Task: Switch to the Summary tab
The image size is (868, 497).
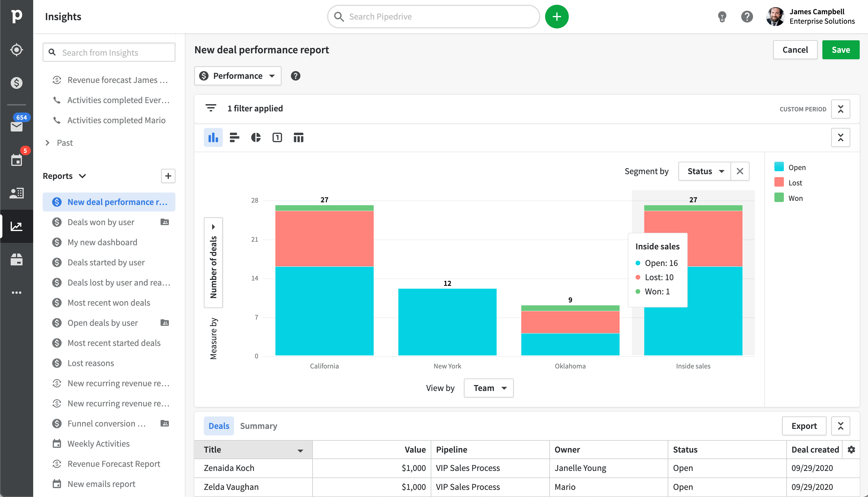Action: 258,426
